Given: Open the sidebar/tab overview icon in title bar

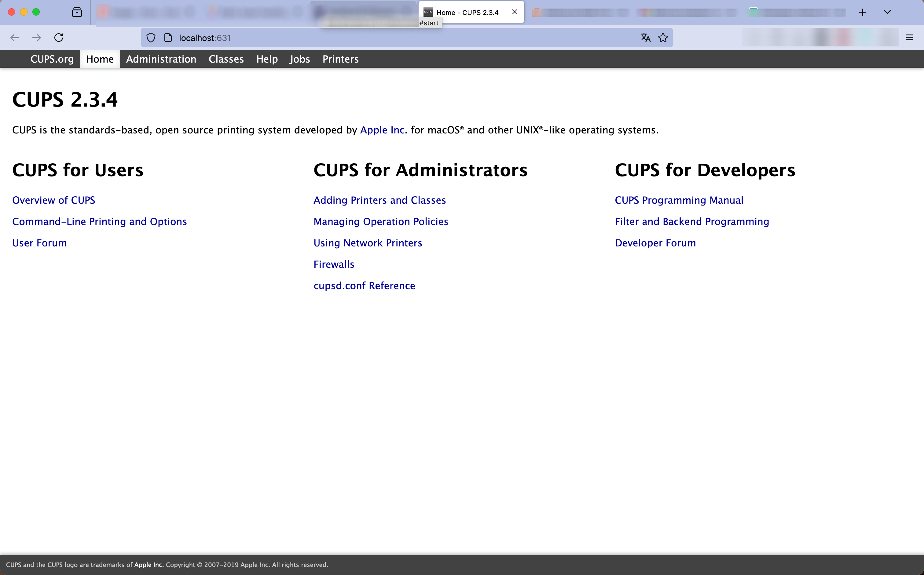Looking at the screenshot, I should pyautogui.click(x=77, y=12).
